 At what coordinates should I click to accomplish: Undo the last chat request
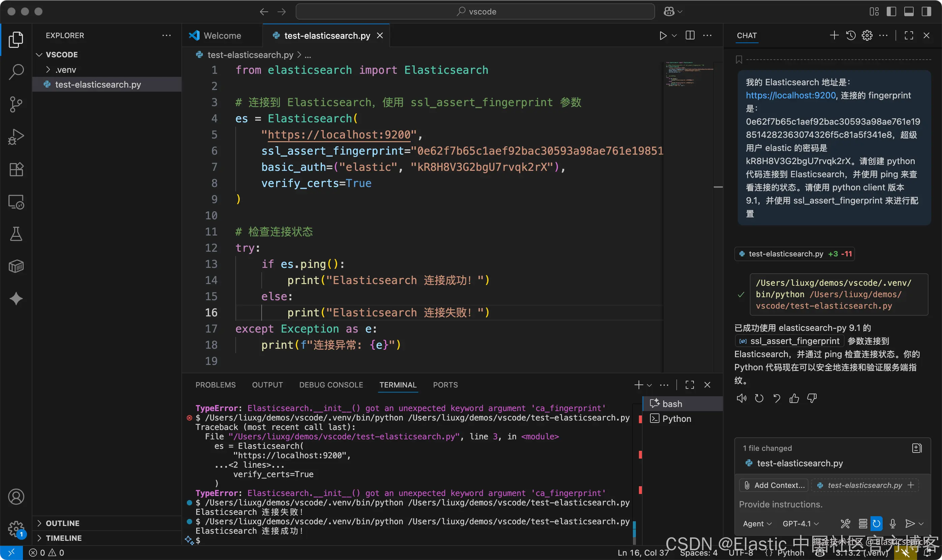coord(777,398)
